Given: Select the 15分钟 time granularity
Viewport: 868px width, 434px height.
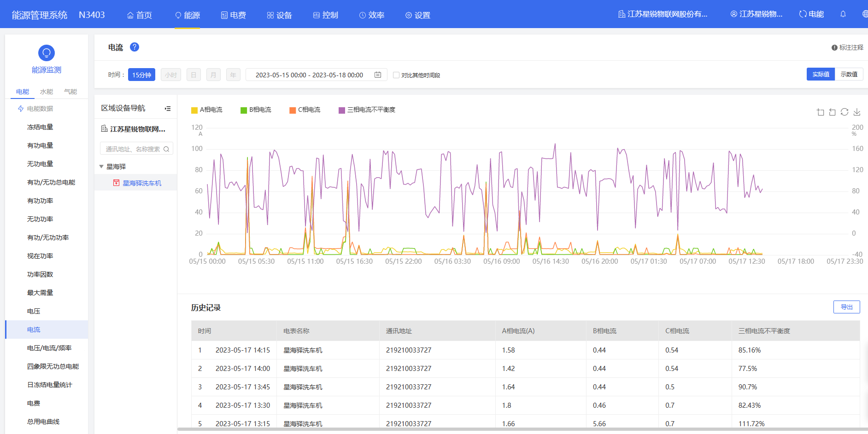Looking at the screenshot, I should [x=141, y=75].
